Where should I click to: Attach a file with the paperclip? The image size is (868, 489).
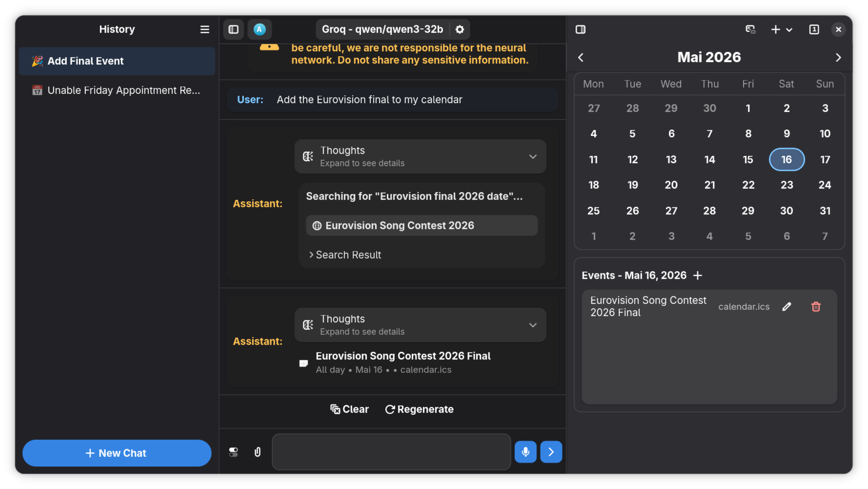(258, 452)
